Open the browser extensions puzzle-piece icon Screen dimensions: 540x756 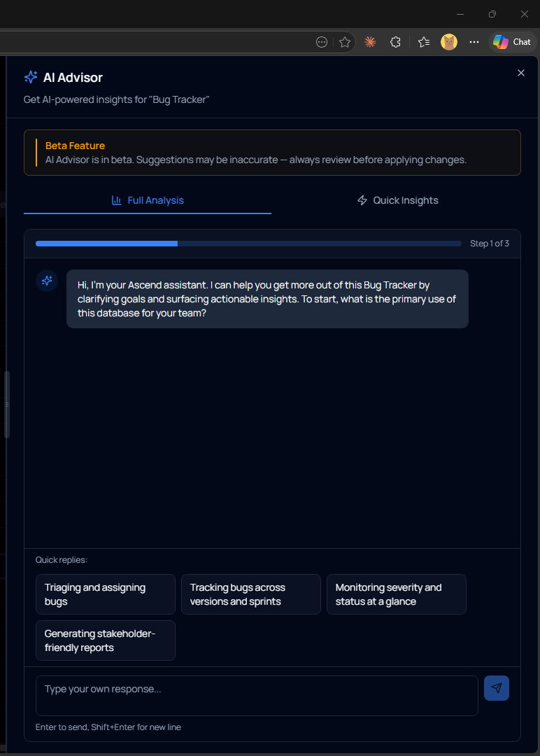click(x=395, y=42)
